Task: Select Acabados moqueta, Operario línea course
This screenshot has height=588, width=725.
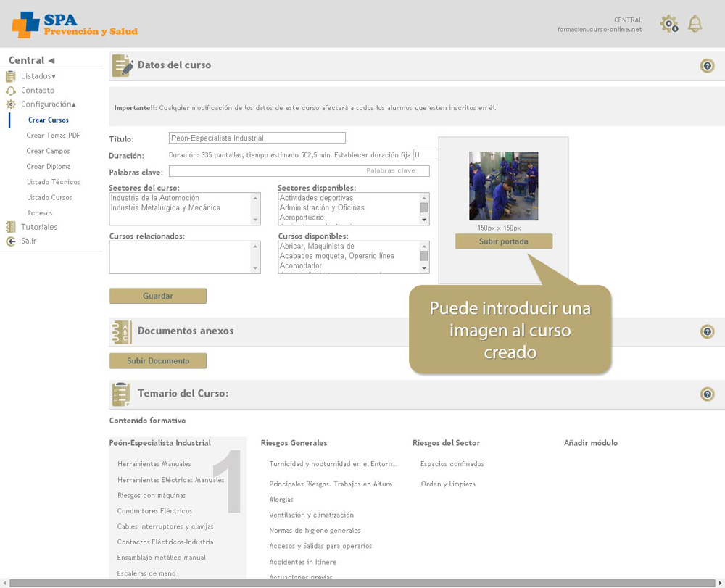Action: pyautogui.click(x=337, y=256)
